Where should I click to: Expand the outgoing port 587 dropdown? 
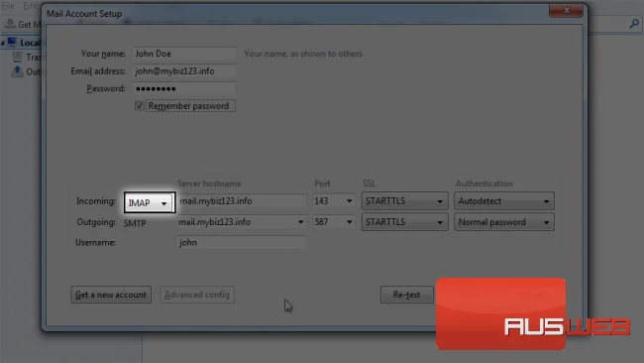pos(349,222)
